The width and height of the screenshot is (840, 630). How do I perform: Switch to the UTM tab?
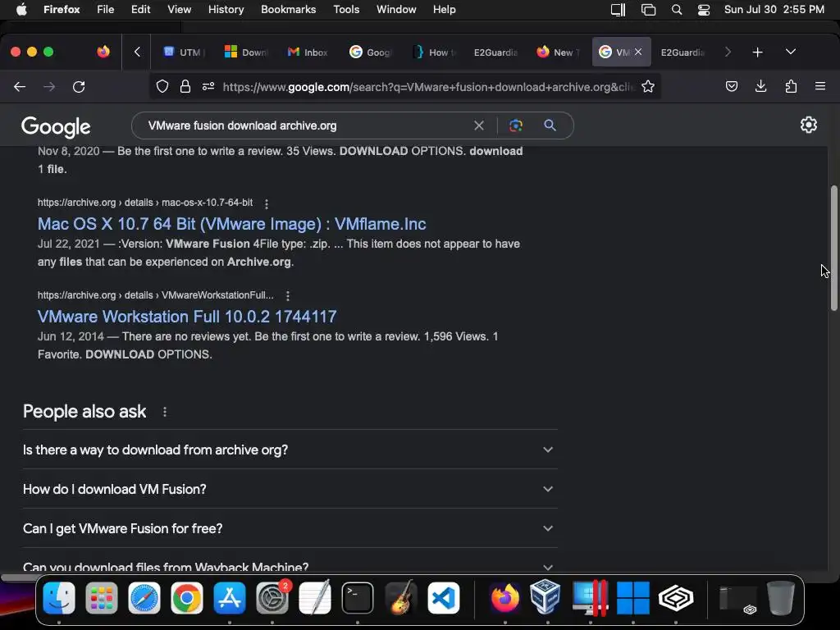point(184,52)
